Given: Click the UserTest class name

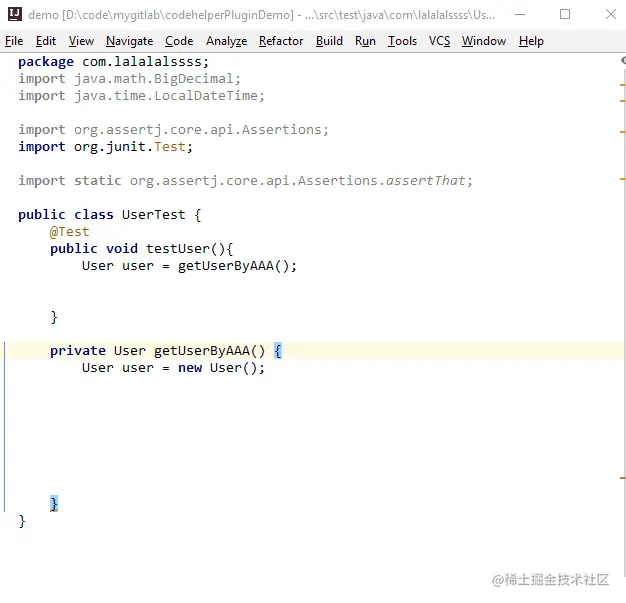Looking at the screenshot, I should click(154, 215).
